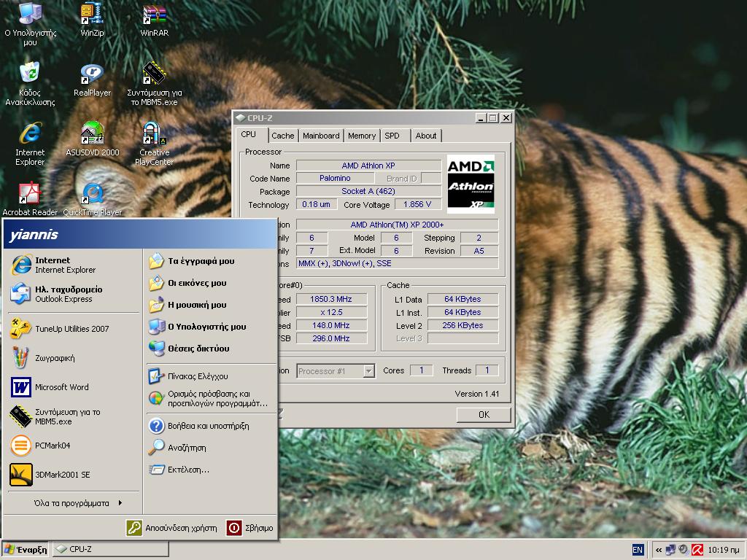Image resolution: width=747 pixels, height=560 pixels.
Task: Click the EN language indicator in taskbar
Action: (x=638, y=550)
